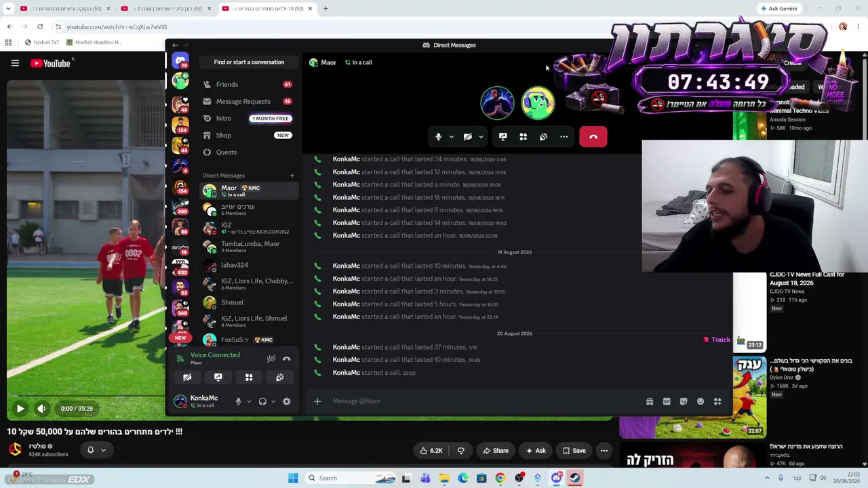
Task: Send a gift via the gift icon
Action: coord(650,401)
